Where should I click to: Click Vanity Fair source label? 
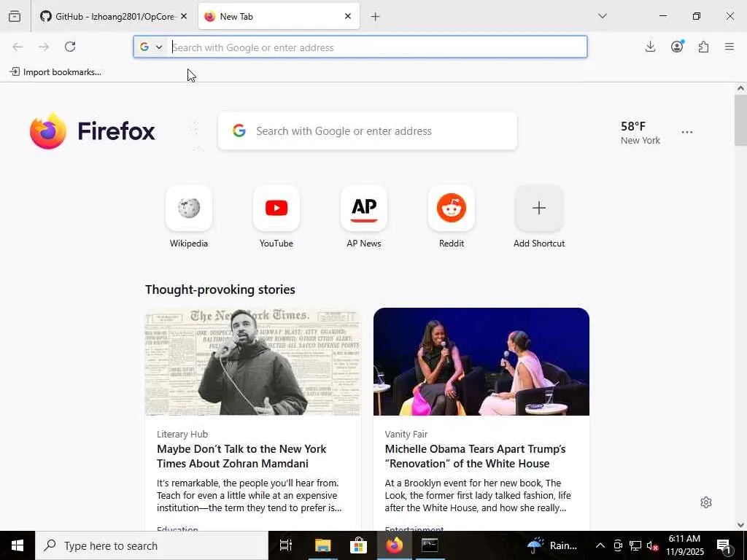point(406,434)
